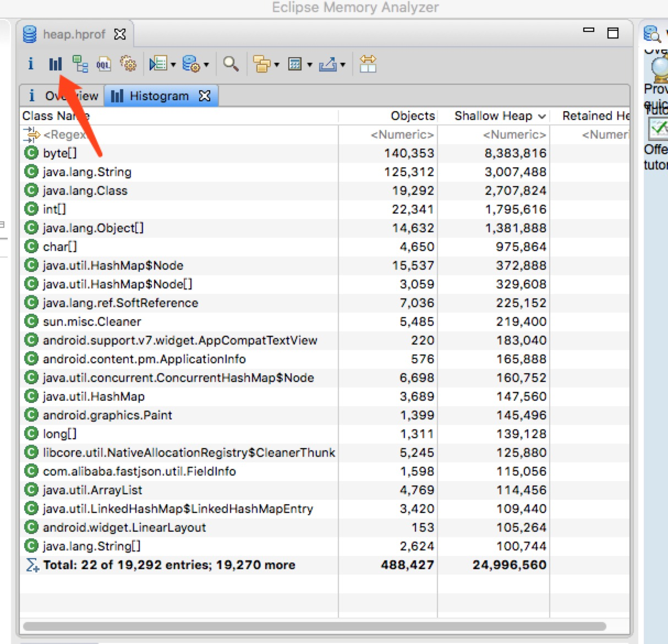Click the Regex class name filter field
The width and height of the screenshot is (668, 644).
tap(179, 135)
